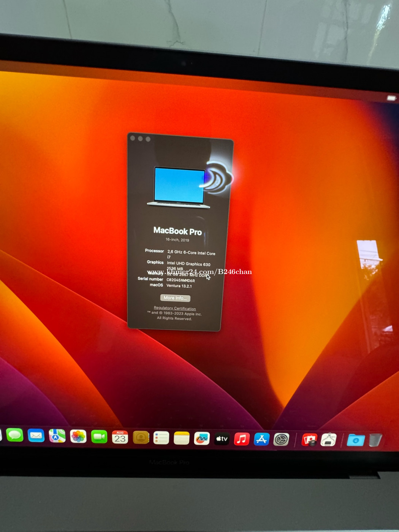Open Messages from the dock
The height and width of the screenshot is (532, 399).
tap(15, 435)
